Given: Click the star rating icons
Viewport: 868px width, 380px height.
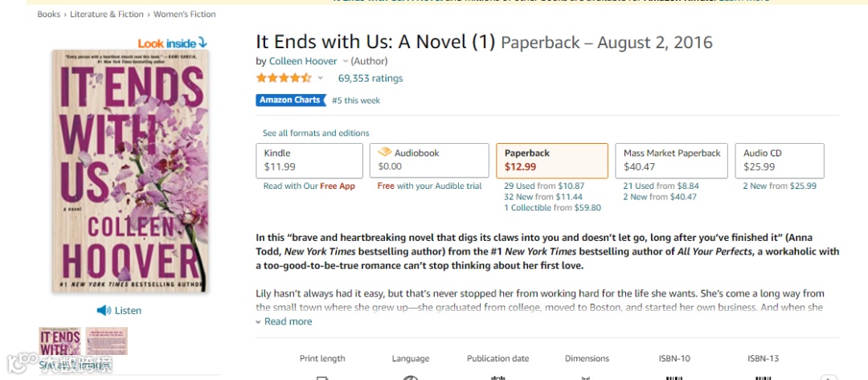Looking at the screenshot, I should 283,78.
